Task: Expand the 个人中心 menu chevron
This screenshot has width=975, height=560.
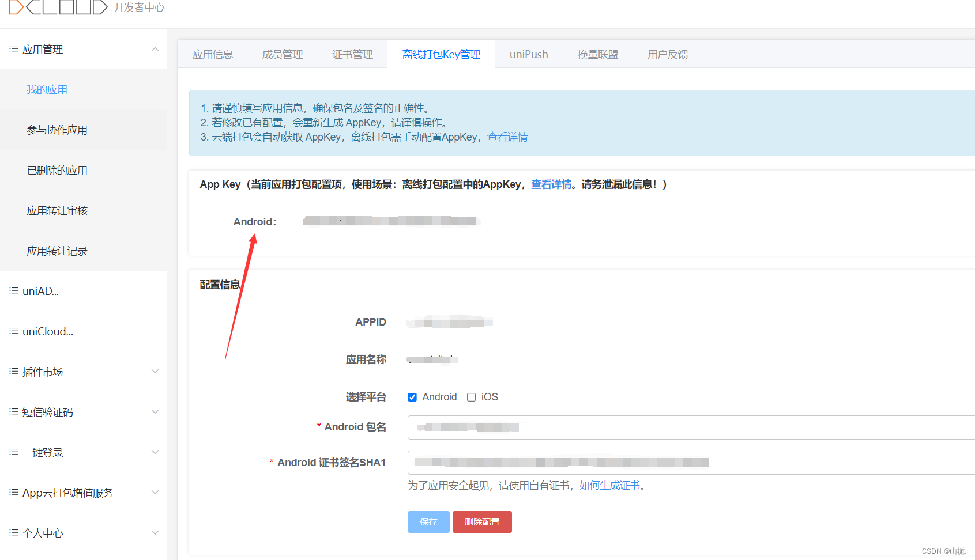Action: click(x=155, y=533)
